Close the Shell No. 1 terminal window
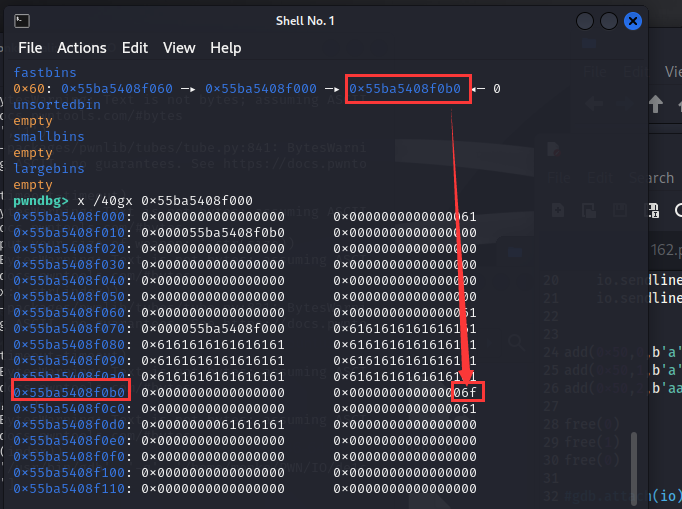 pyautogui.click(x=632, y=21)
